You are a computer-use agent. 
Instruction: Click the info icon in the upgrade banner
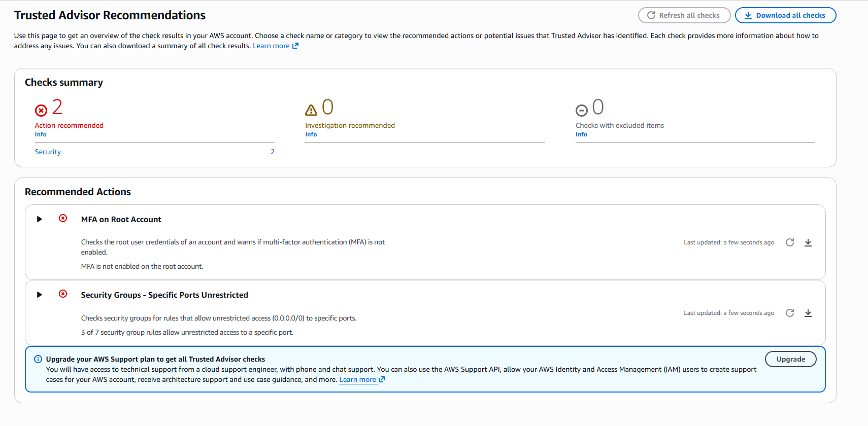click(x=38, y=359)
